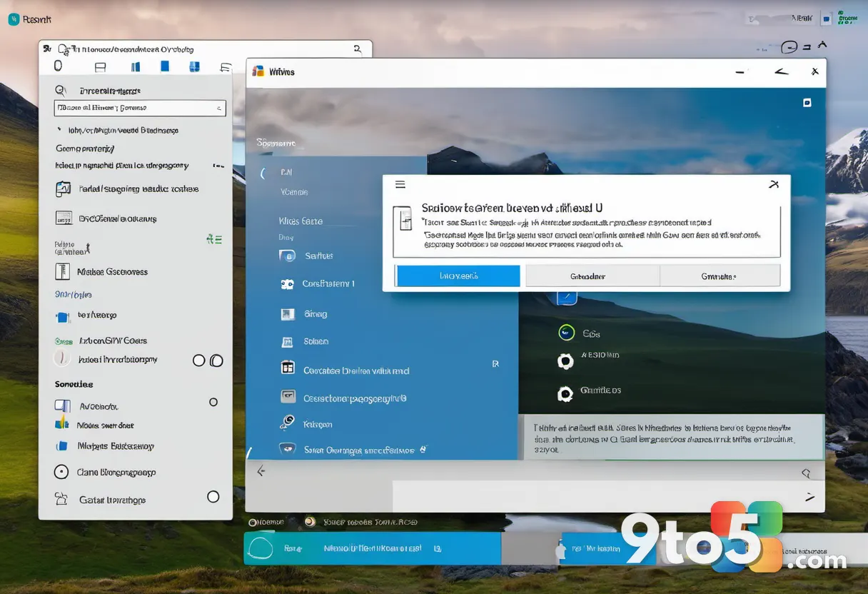Click the magnifier icon in main window's bottom bar
This screenshot has width=868, height=594.
point(807,473)
